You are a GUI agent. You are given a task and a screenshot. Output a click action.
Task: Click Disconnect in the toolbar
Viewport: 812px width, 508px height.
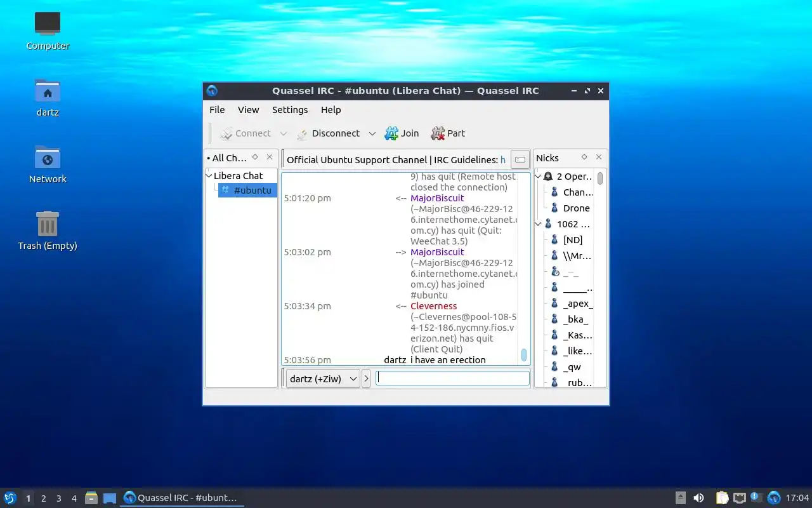tap(328, 133)
